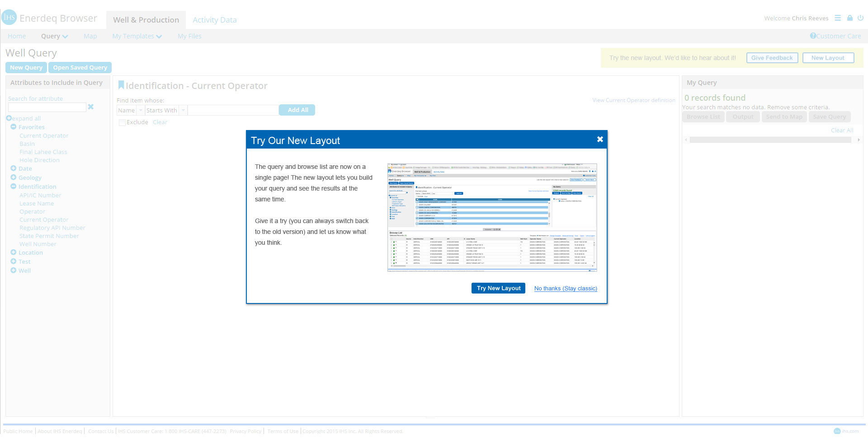
Task: Click No thanks (Stay classic) link
Action: pyautogui.click(x=566, y=289)
